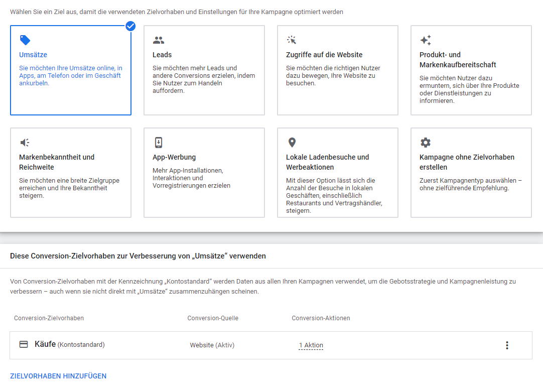Select the Leads campaign goal
Image resolution: width=543 pixels, height=392 pixels.
[204, 70]
